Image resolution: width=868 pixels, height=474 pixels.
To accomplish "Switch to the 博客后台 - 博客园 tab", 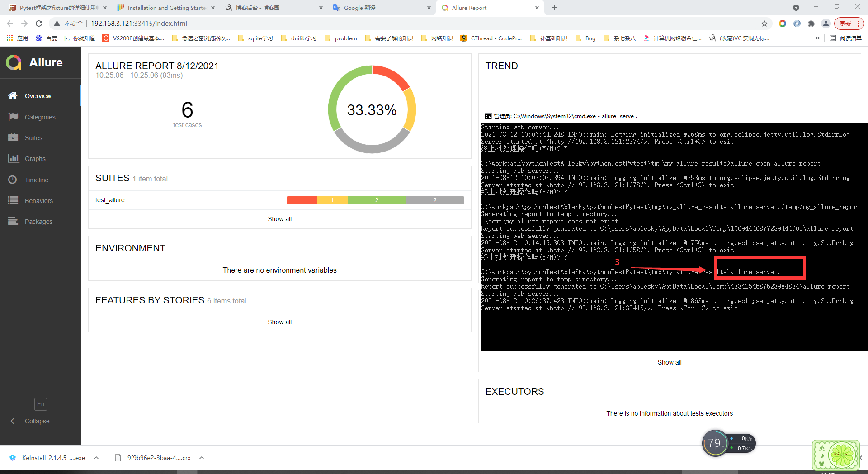I will pos(274,8).
